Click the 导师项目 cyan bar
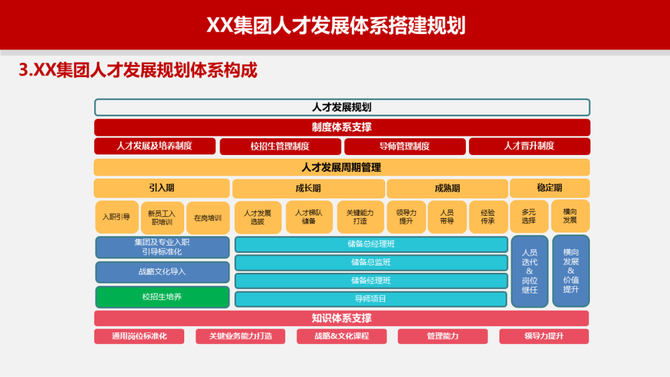Screen dimensions: 670x377 click(371, 299)
